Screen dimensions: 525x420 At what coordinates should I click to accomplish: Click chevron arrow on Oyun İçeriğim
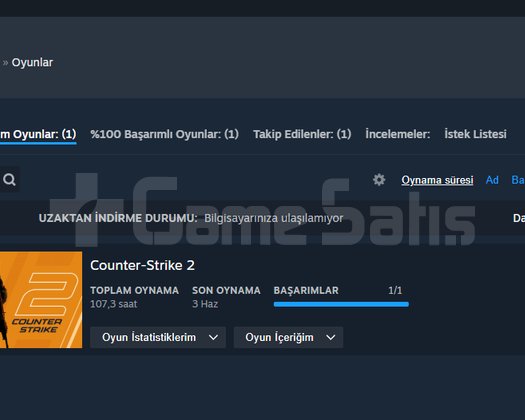coord(330,338)
